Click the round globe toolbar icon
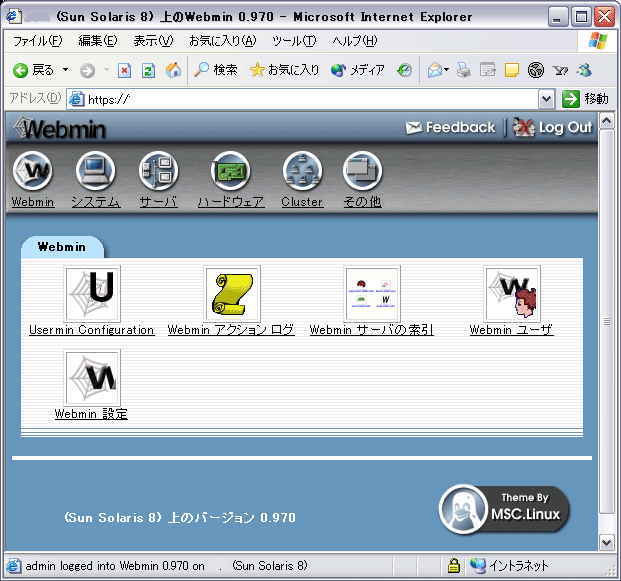The height and width of the screenshot is (581, 621). (536, 70)
